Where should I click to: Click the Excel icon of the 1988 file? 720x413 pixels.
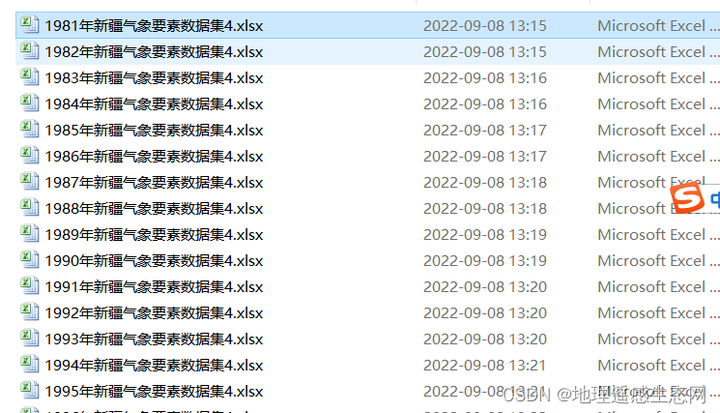tap(29, 208)
